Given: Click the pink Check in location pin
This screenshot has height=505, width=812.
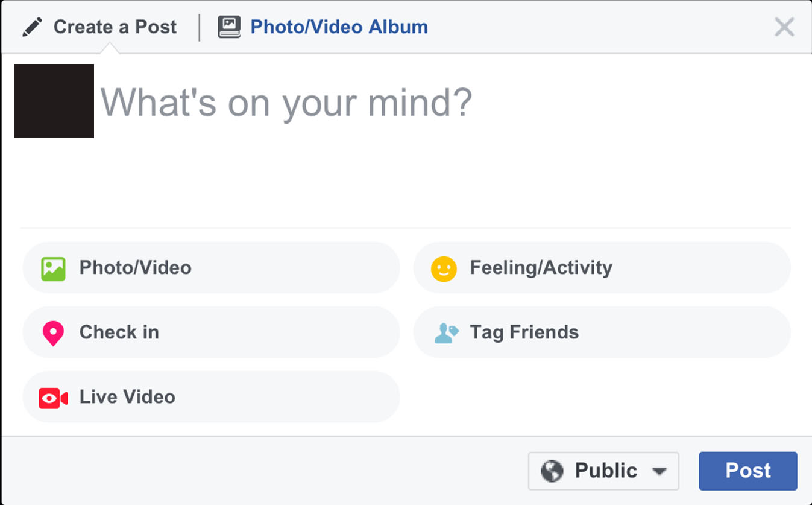Looking at the screenshot, I should point(53,333).
